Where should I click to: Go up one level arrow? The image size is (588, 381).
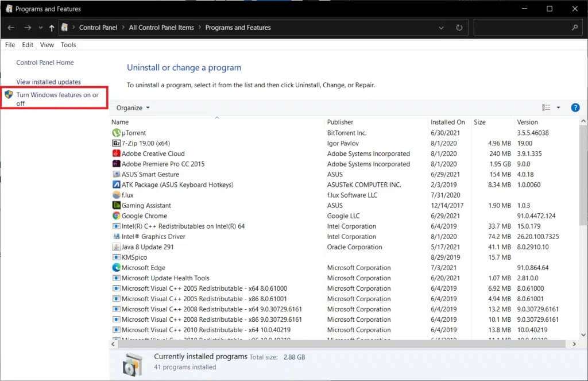pos(52,28)
